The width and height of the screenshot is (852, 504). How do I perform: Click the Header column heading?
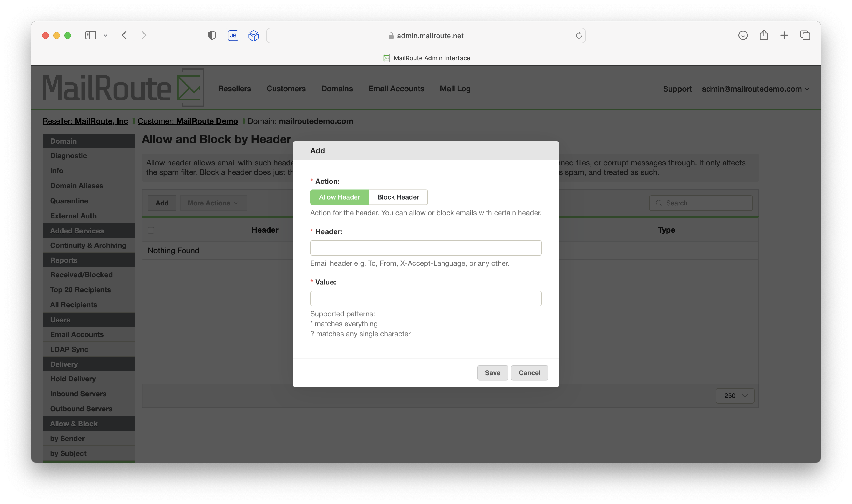[265, 230]
